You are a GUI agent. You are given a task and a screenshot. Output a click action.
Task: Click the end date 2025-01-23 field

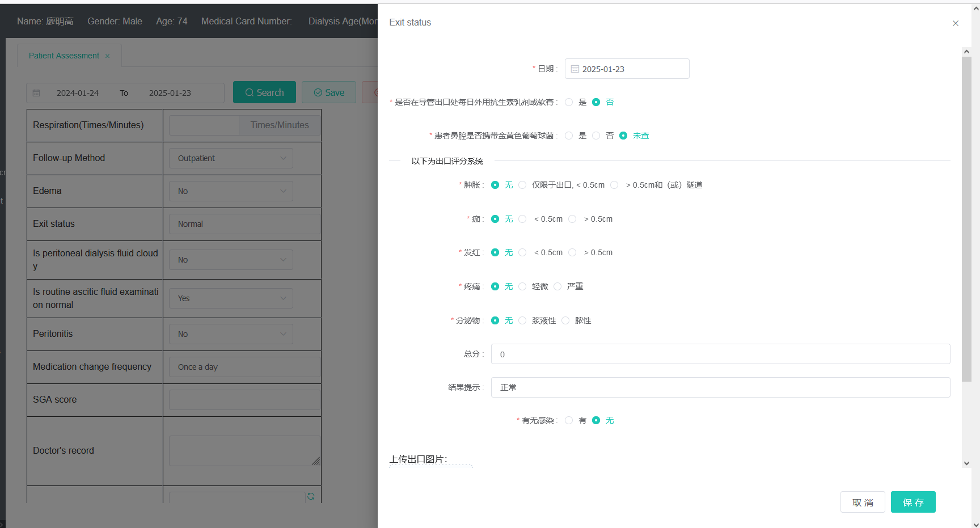tap(170, 93)
